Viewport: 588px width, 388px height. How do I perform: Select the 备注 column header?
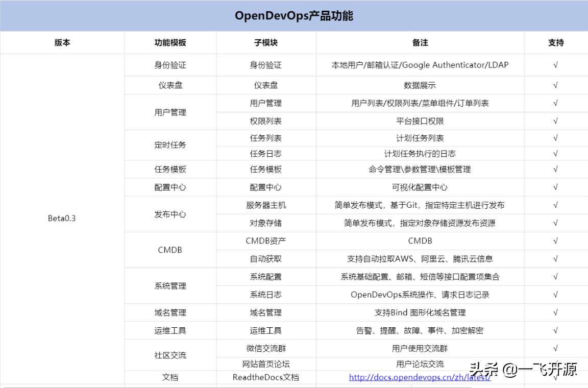[x=420, y=42]
